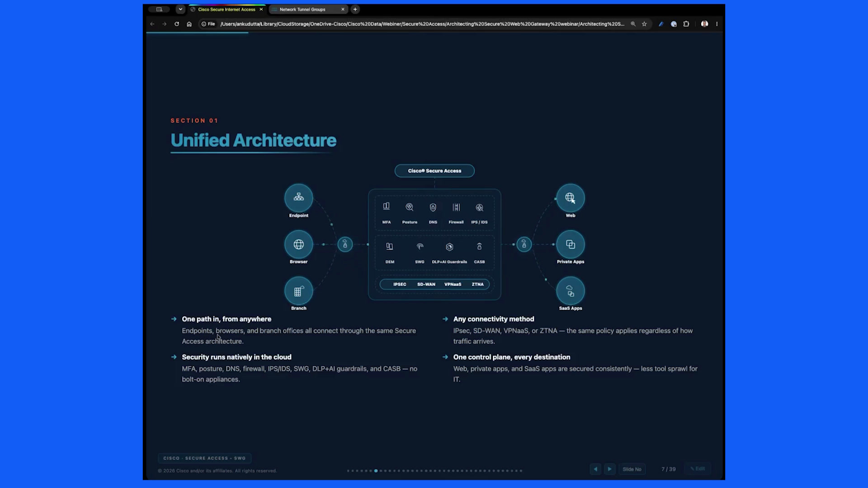Click the CASB lock icon

click(480, 246)
